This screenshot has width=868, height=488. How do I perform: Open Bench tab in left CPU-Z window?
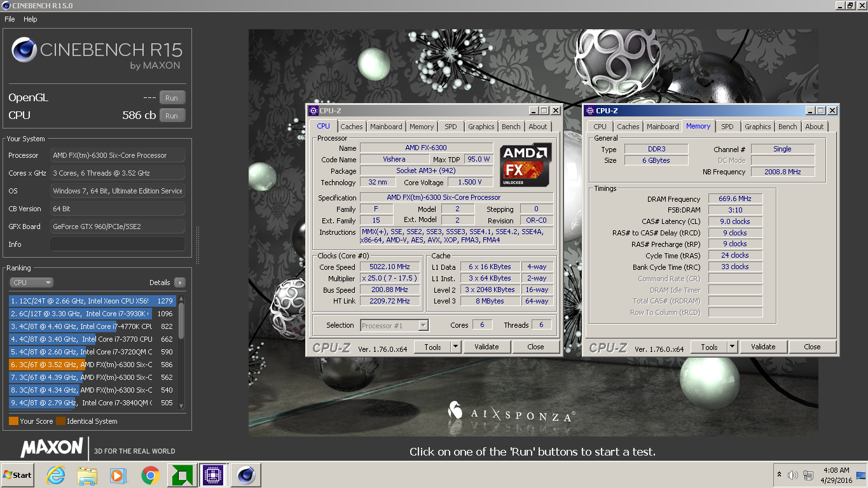(x=511, y=127)
